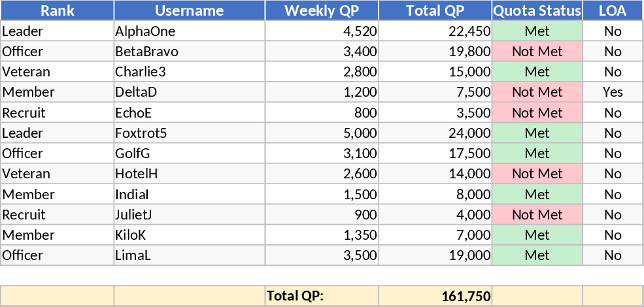This screenshot has width=644, height=307.
Task: Select Foxtrot5's weekly QP value 5,000
Action: 322,133
